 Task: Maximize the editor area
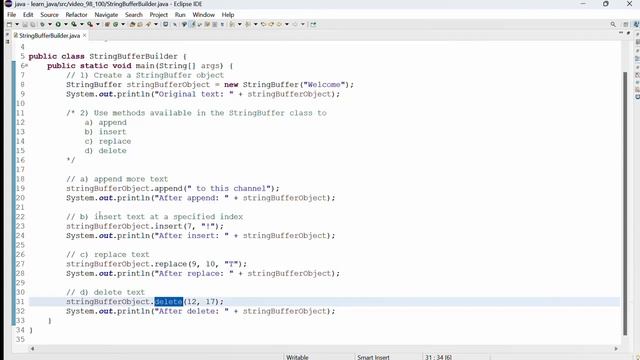tap(629, 33)
